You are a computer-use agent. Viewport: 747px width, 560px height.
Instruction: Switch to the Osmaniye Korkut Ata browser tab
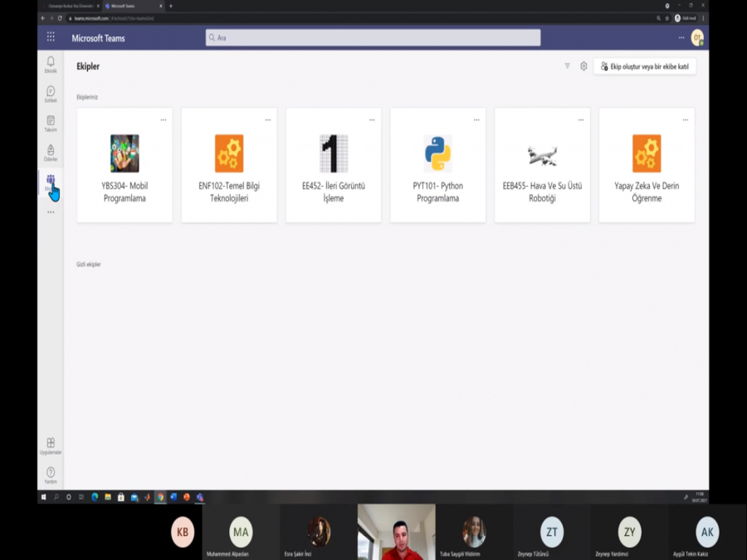(x=71, y=6)
